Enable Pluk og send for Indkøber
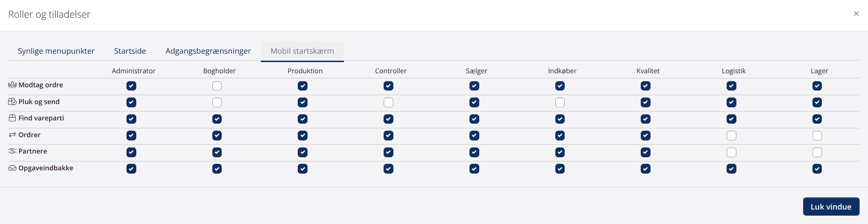Image resolution: width=868 pixels, height=224 pixels. click(x=560, y=102)
